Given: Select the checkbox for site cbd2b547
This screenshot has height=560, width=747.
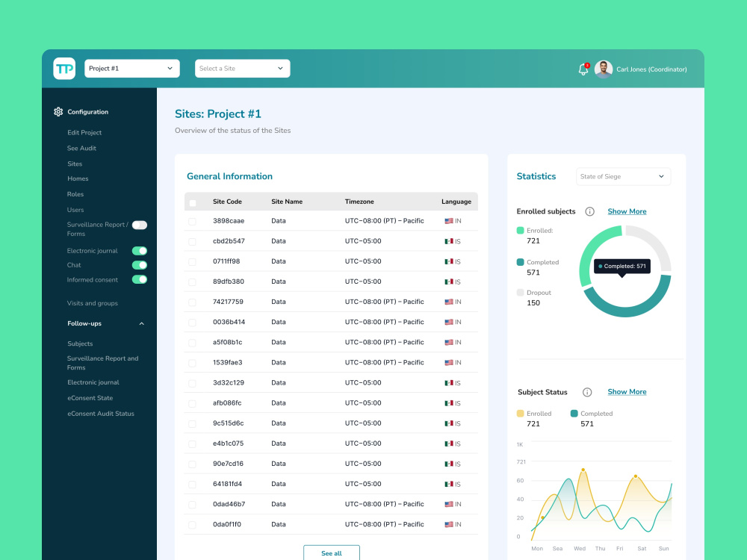Looking at the screenshot, I should click(192, 241).
